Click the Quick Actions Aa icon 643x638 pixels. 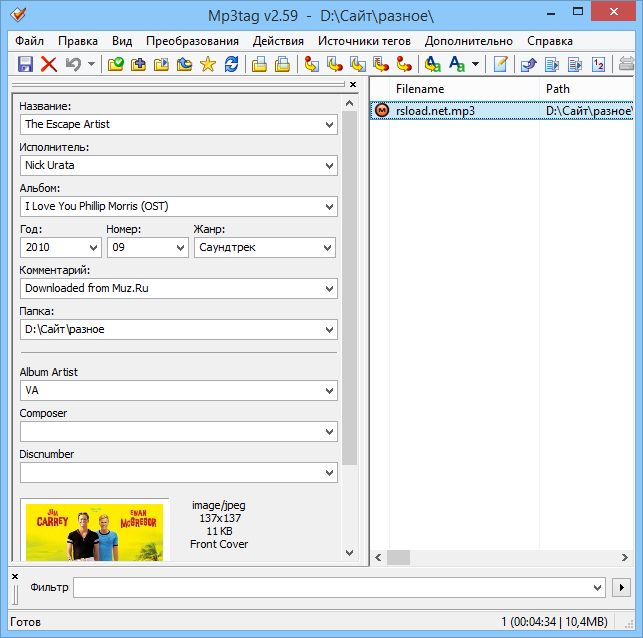click(x=456, y=64)
